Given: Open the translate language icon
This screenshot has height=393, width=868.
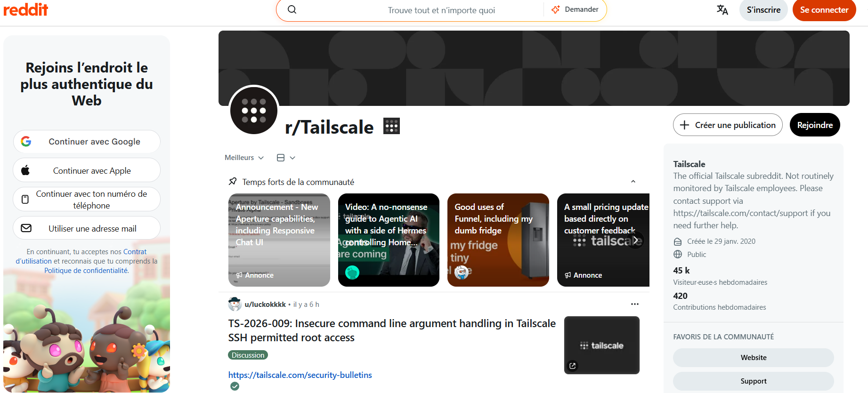Looking at the screenshot, I should coord(722,10).
